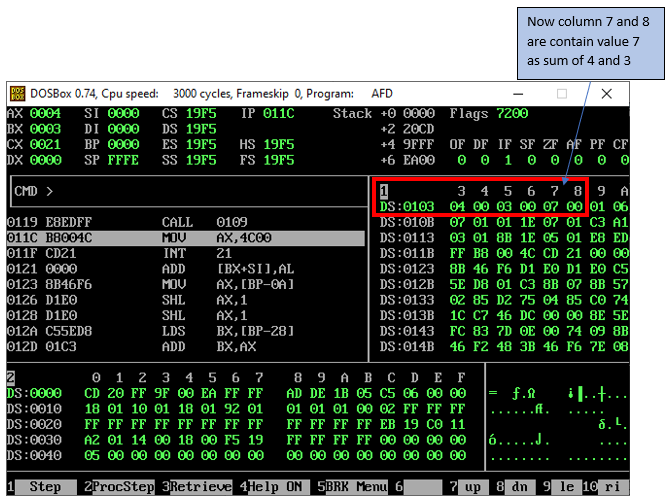This screenshot has width=672, height=502.
Task: Click the AX register value 0004
Action: (x=45, y=114)
